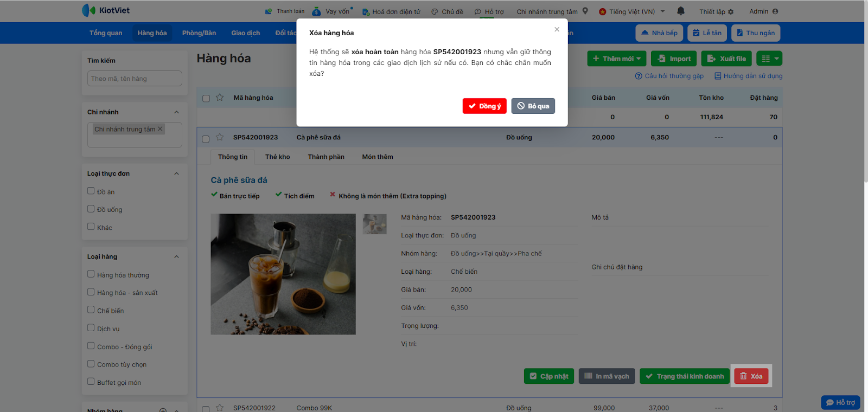Image resolution: width=868 pixels, height=412 pixels.
Task: Check the Hàng hóa - sản xuất filter
Action: 91,292
